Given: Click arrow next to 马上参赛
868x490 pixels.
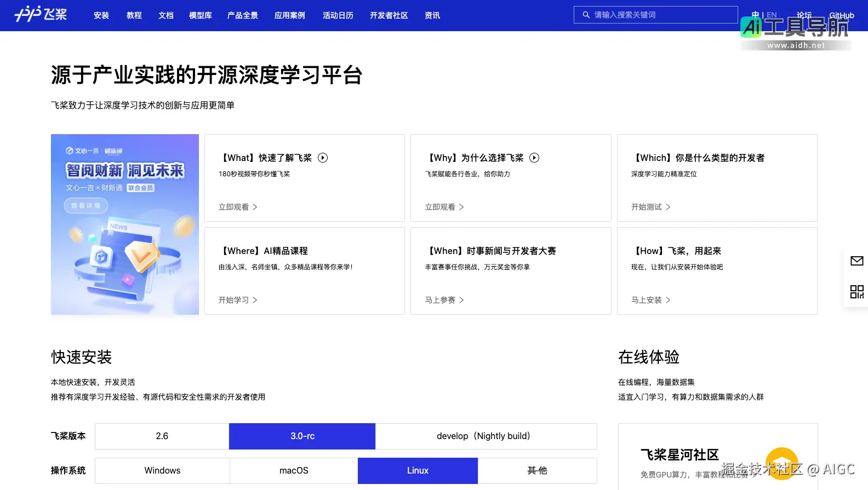Looking at the screenshot, I should [461, 300].
